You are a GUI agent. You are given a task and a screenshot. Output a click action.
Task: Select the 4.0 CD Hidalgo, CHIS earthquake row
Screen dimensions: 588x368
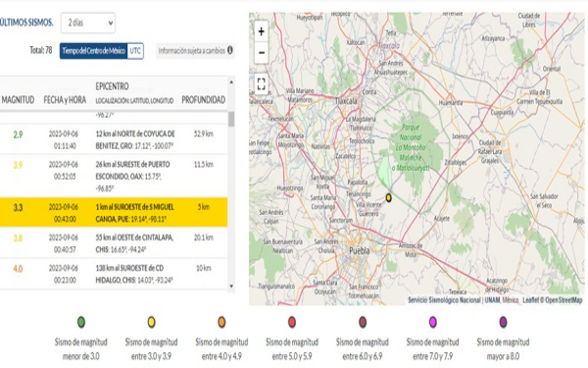tap(114, 274)
